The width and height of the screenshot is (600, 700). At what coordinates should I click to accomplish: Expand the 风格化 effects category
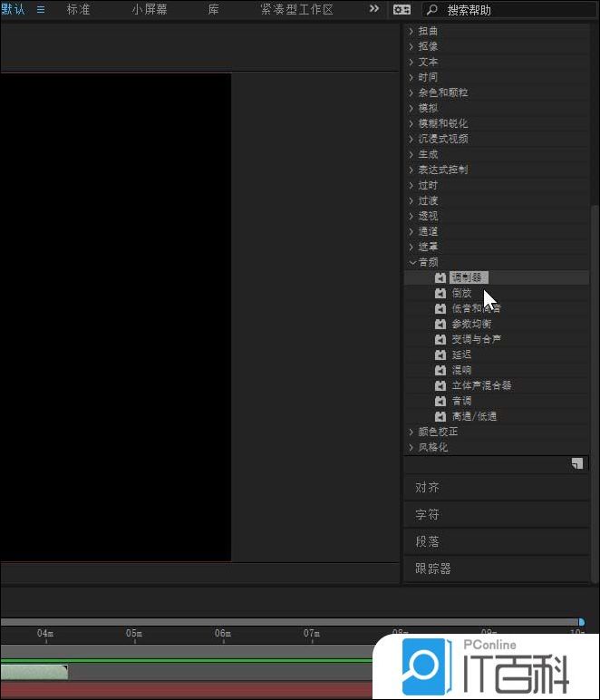[x=411, y=447]
